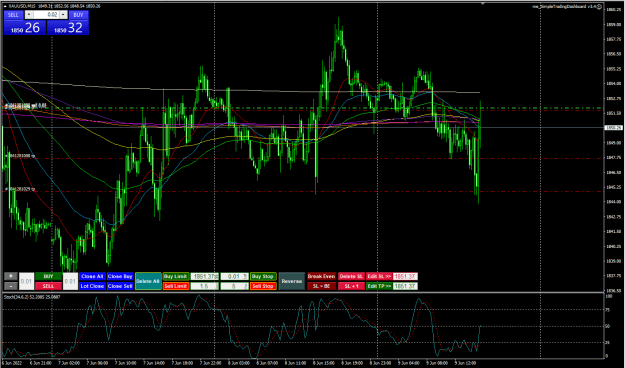The height and width of the screenshot is (368, 625).
Task: Click the Close All button
Action: pyautogui.click(x=92, y=276)
